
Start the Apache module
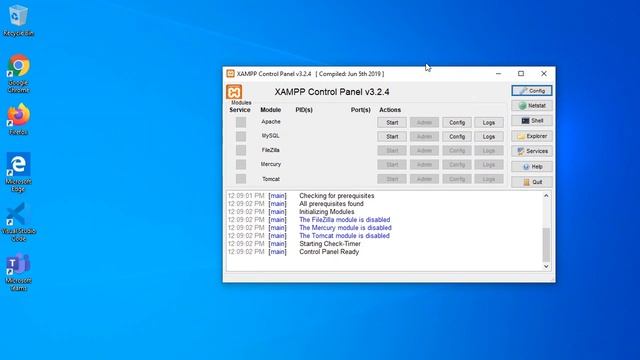coord(392,122)
